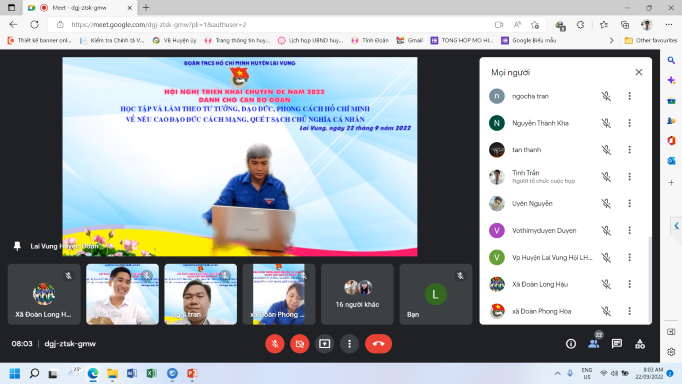This screenshot has width=682, height=384.
Task: Open more actions for Uyên Nguyễn
Action: point(629,204)
